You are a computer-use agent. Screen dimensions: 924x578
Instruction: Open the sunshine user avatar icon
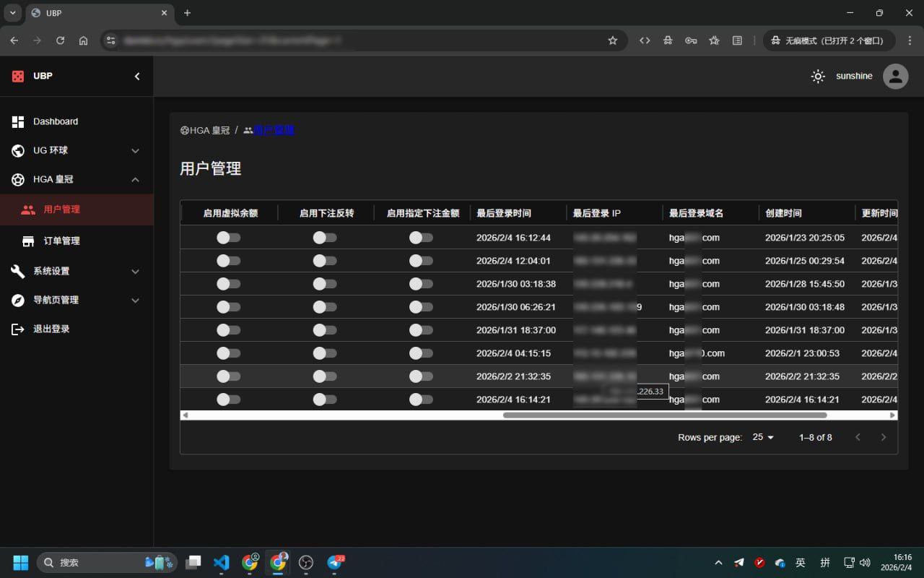click(x=895, y=76)
